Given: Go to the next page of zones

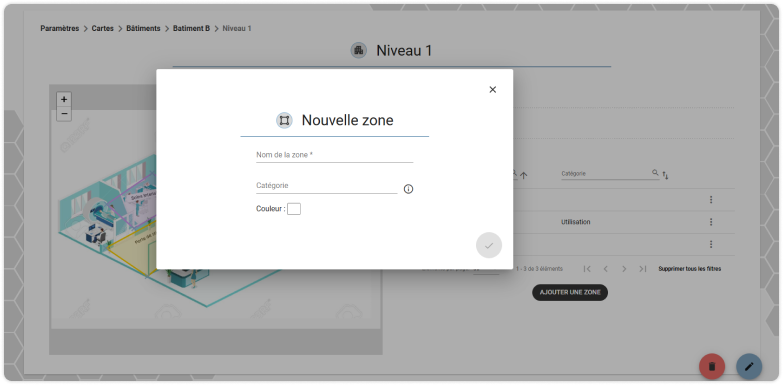Looking at the screenshot, I should (624, 269).
